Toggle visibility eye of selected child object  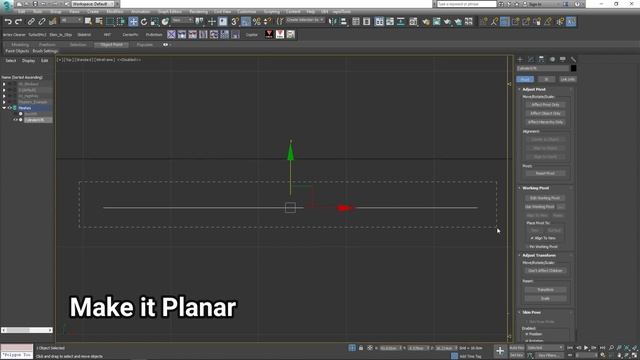pos(16,120)
